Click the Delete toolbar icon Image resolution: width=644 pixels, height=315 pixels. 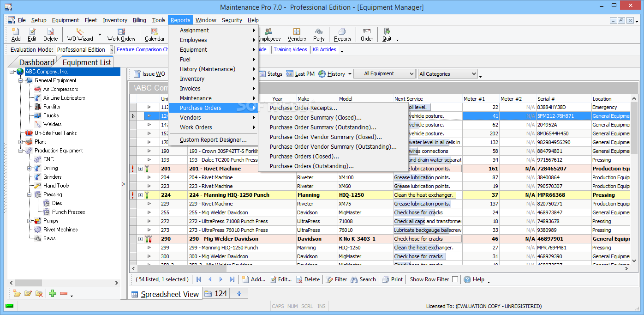point(51,35)
